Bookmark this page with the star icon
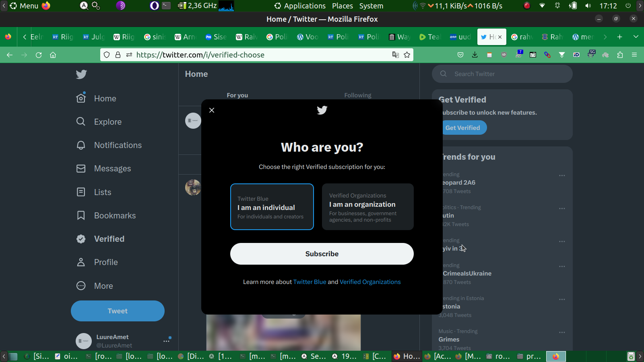 pos(407,55)
